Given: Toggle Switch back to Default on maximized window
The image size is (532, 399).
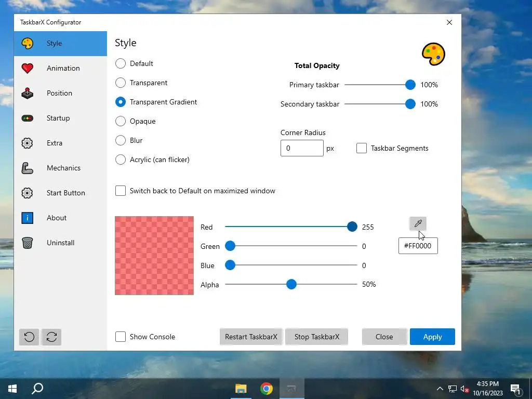Looking at the screenshot, I should point(121,191).
